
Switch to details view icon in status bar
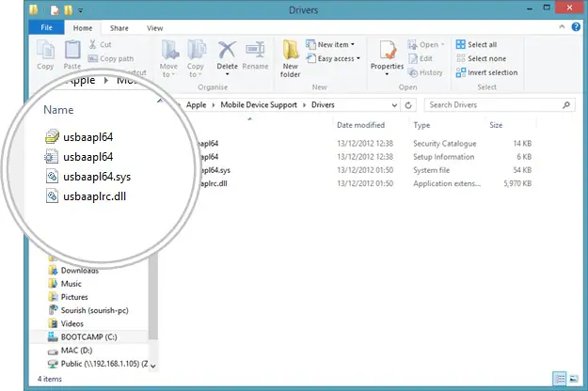[559, 379]
